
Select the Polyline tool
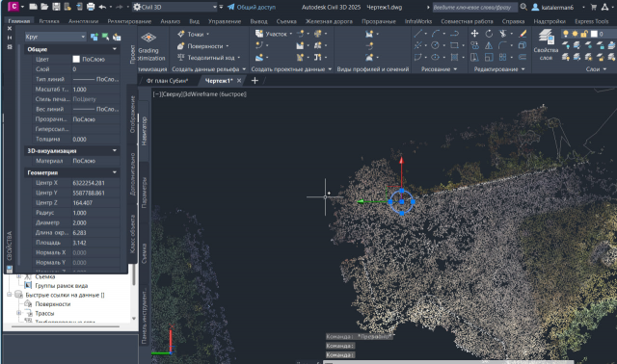coord(454,34)
